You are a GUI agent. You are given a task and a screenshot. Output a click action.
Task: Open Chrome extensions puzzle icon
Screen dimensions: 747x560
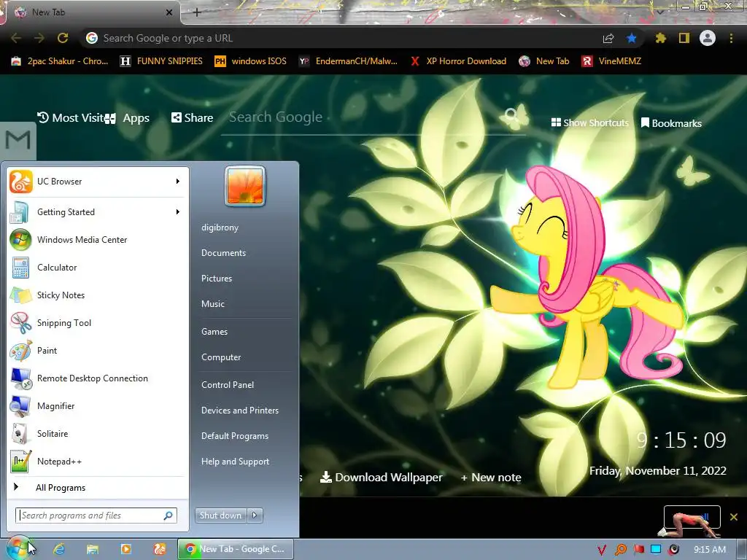(660, 38)
